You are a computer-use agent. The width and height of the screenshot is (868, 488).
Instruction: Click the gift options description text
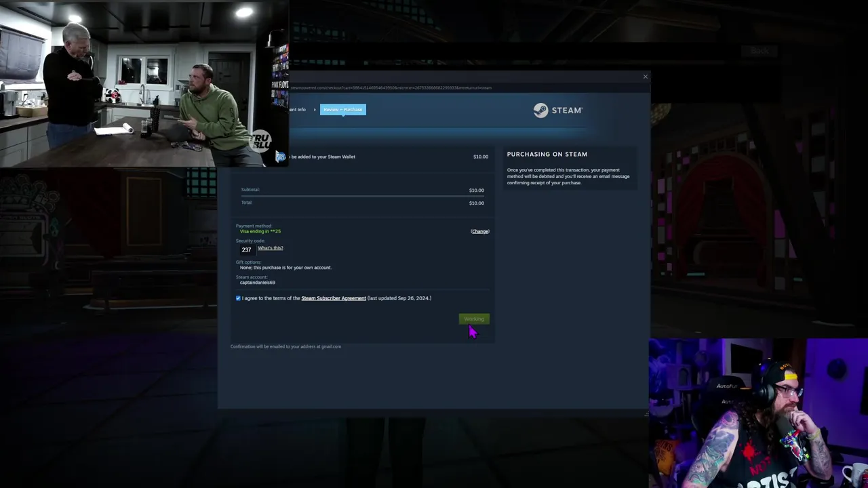click(x=285, y=268)
